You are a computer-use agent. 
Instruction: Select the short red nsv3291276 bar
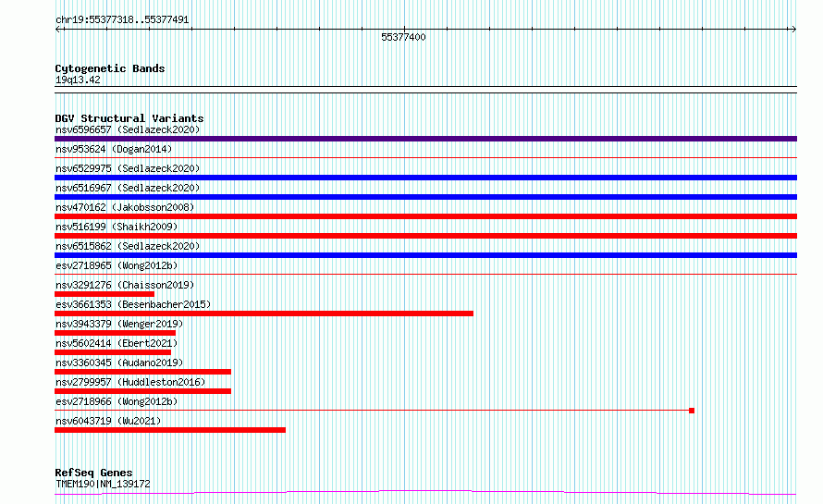click(104, 294)
